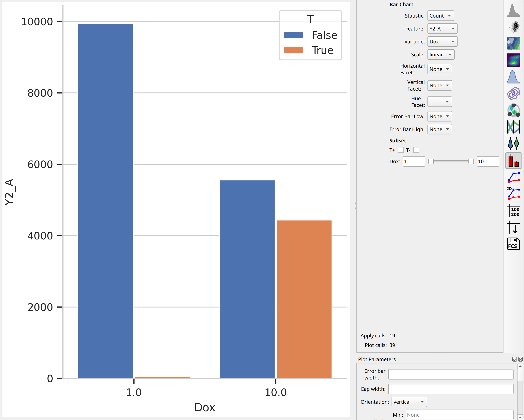Click the Error bar width field

point(451,374)
